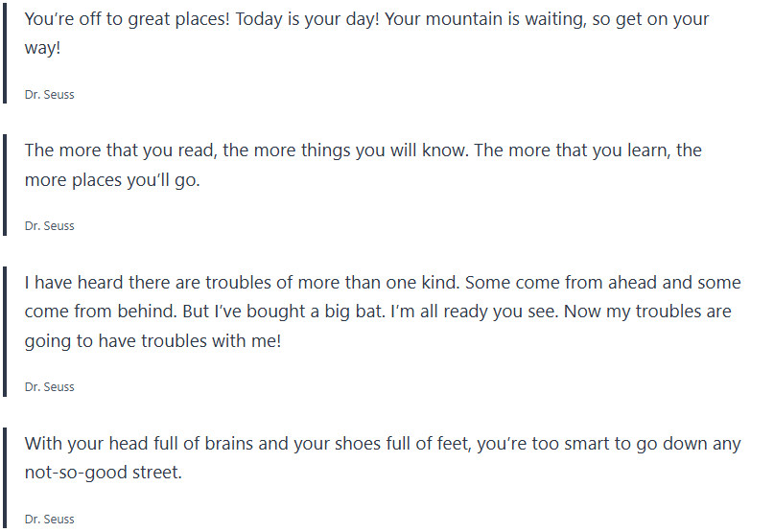Click the left border bar of the mountain quote
774x532 pixels.
[5, 52]
